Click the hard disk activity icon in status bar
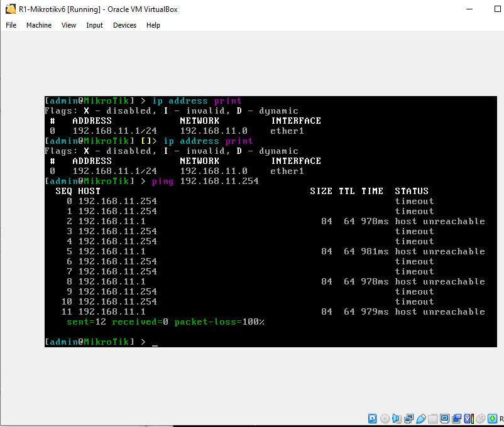The width and height of the screenshot is (504, 427). click(x=372, y=418)
